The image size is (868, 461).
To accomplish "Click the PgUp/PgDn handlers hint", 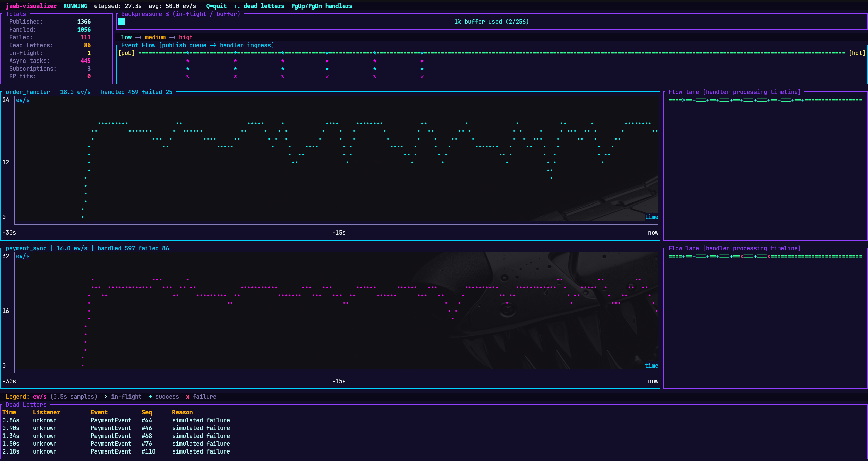I will (x=322, y=6).
